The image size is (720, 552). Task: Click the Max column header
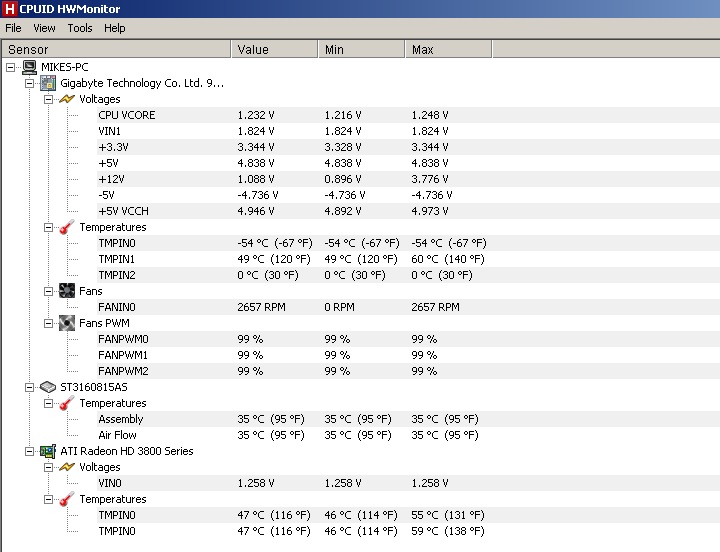[448, 49]
